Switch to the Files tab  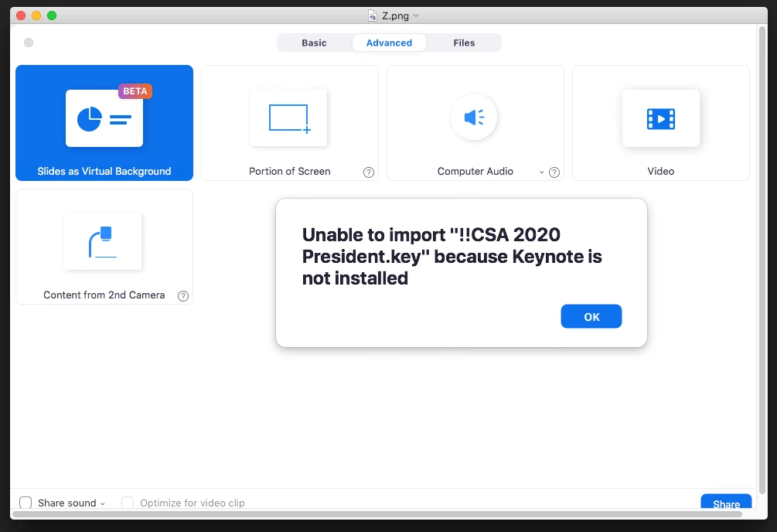click(x=464, y=43)
